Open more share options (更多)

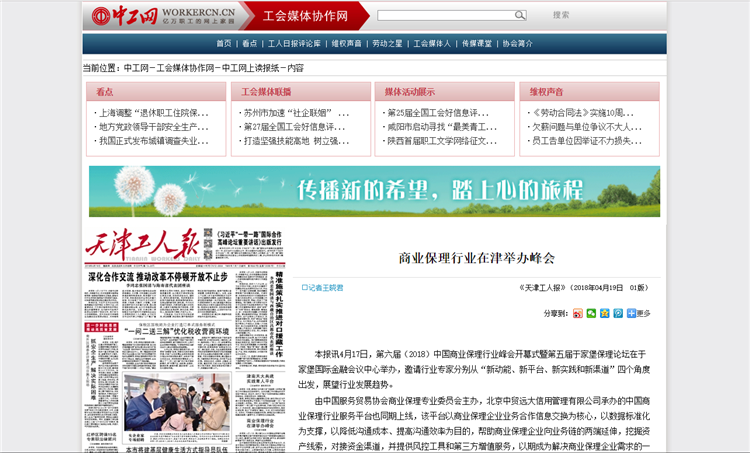pyautogui.click(x=638, y=313)
